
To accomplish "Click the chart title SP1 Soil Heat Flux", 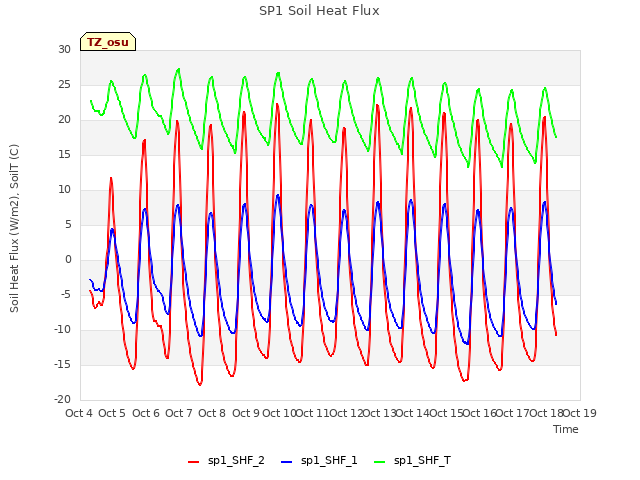I will click(319, 11).
